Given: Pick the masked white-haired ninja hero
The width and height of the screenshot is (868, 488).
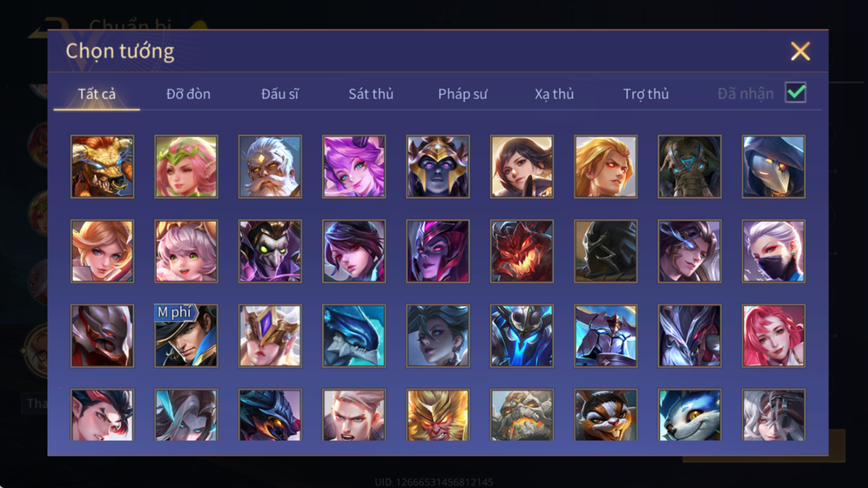Looking at the screenshot, I should tap(774, 251).
